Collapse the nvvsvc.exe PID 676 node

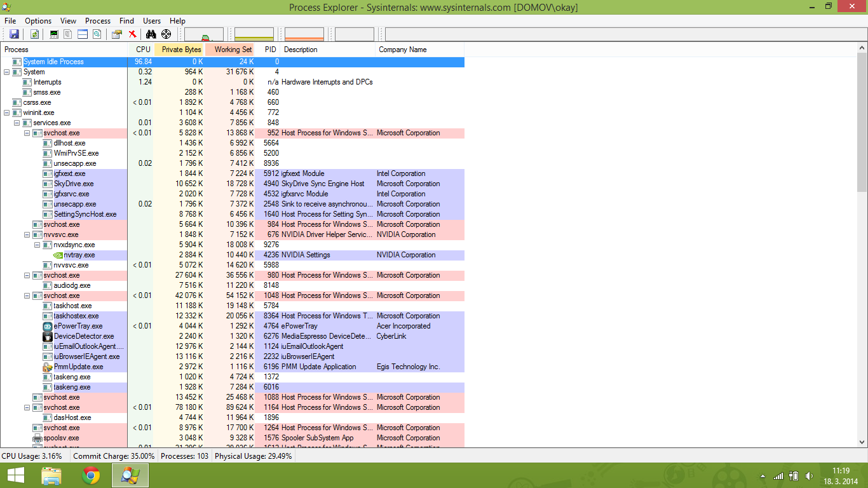27,234
